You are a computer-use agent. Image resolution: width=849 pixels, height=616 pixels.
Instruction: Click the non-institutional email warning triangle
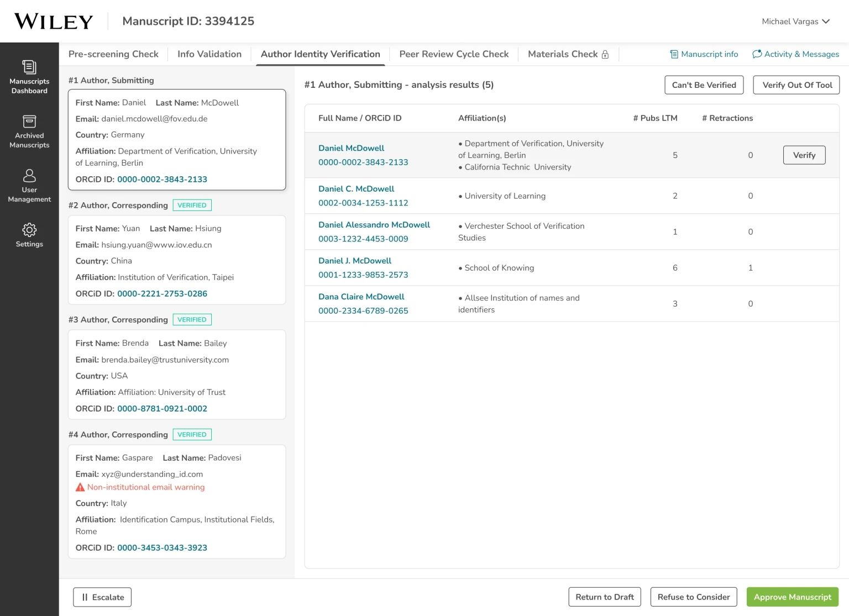(80, 487)
